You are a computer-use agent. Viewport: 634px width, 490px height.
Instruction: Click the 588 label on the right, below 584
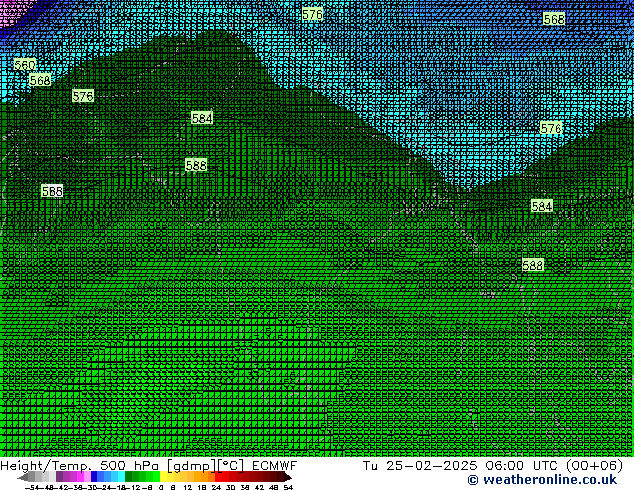pos(533,265)
